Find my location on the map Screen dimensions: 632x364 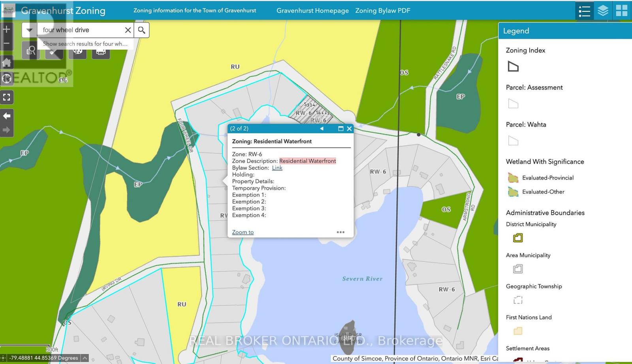[6, 79]
